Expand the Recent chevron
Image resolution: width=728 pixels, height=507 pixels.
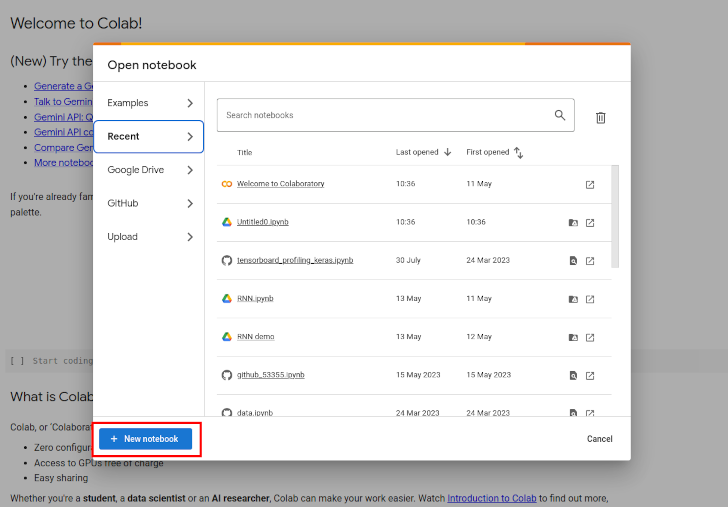pos(190,136)
